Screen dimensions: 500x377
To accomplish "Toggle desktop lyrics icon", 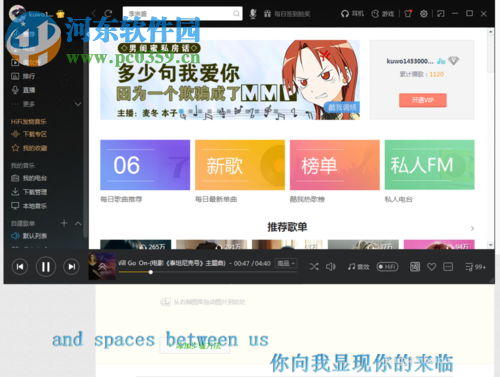I will pos(448,267).
